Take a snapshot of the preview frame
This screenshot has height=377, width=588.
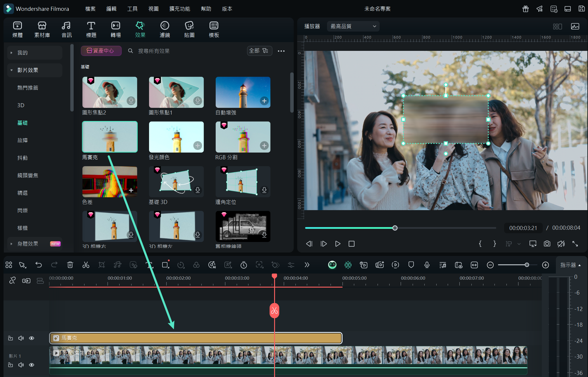[x=547, y=244]
